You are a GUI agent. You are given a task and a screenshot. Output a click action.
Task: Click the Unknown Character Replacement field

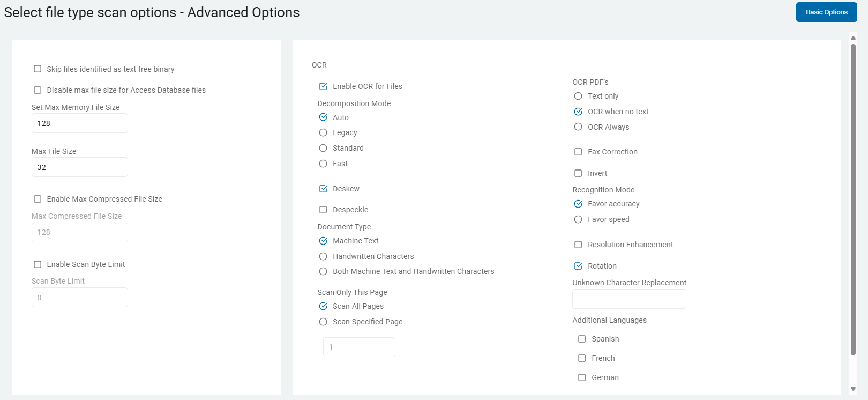pos(629,299)
